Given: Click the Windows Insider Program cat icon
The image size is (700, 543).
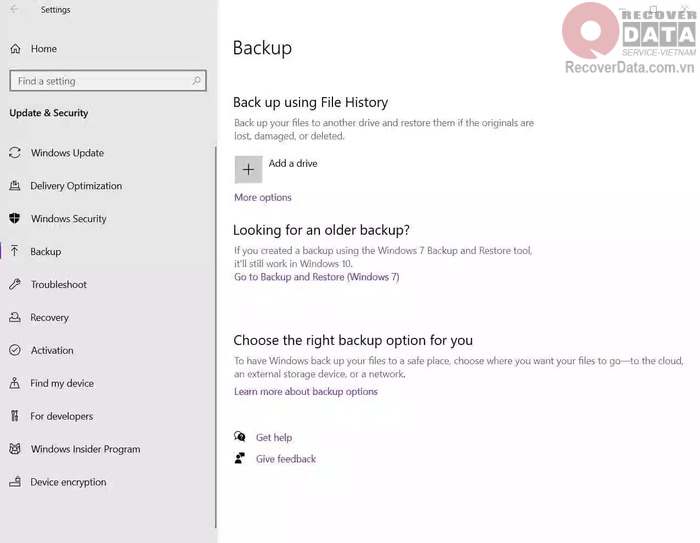Looking at the screenshot, I should point(15,449).
